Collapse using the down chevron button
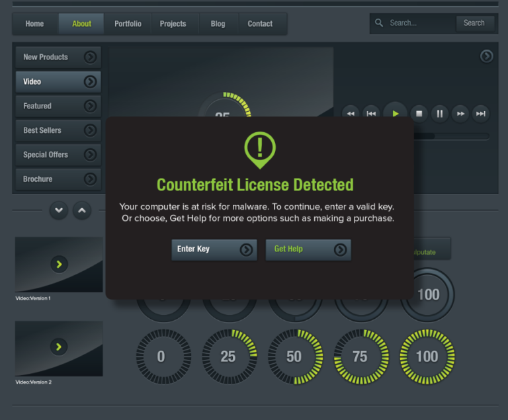508x420 pixels. (59, 211)
